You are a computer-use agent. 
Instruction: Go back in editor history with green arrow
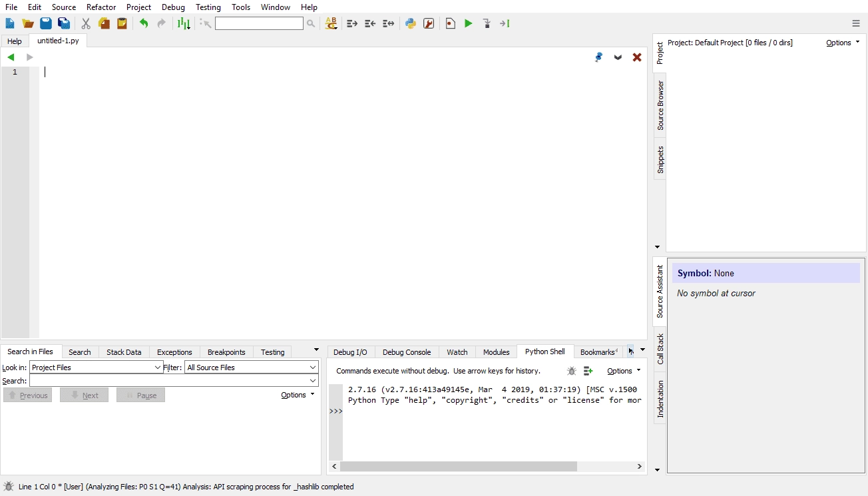11,57
